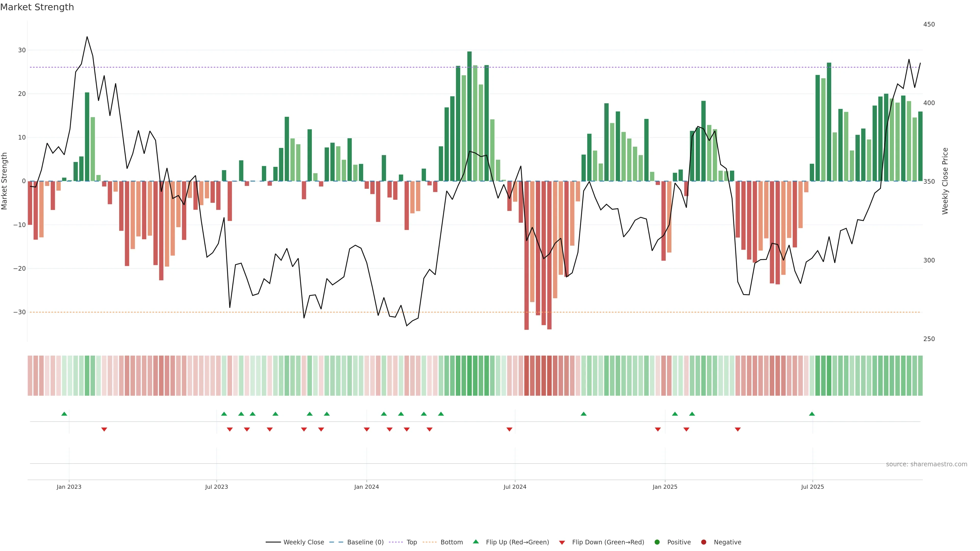Click red flip-down marker just before Jul 2024
Image resolution: width=980 pixels, height=551 pixels.
click(x=509, y=429)
